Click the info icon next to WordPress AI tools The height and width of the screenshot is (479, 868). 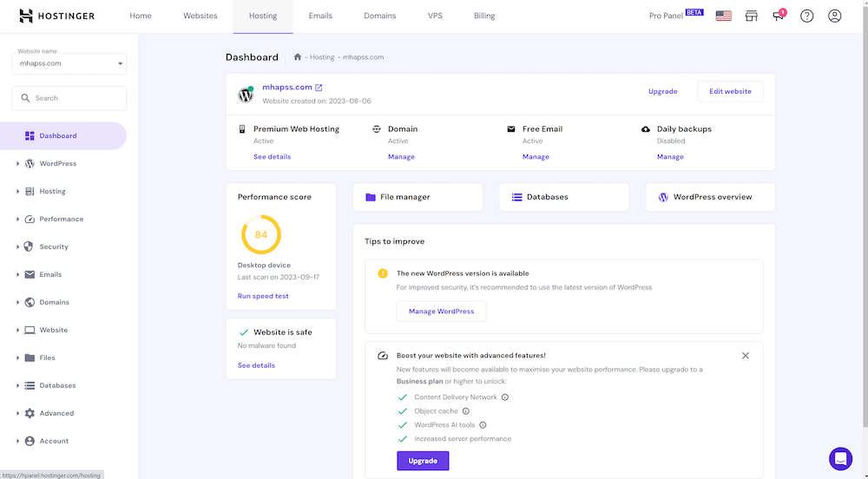point(483,425)
